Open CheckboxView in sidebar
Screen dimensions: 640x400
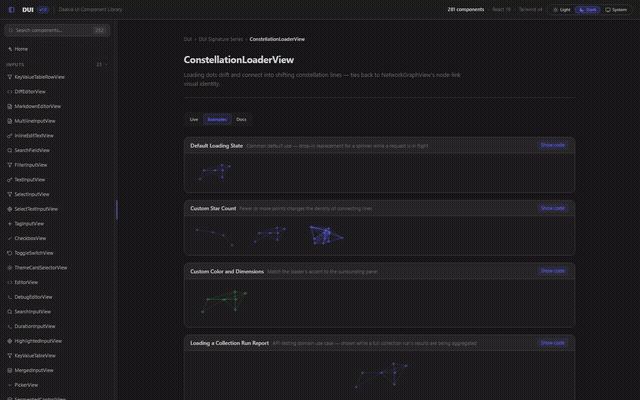tap(57, 238)
